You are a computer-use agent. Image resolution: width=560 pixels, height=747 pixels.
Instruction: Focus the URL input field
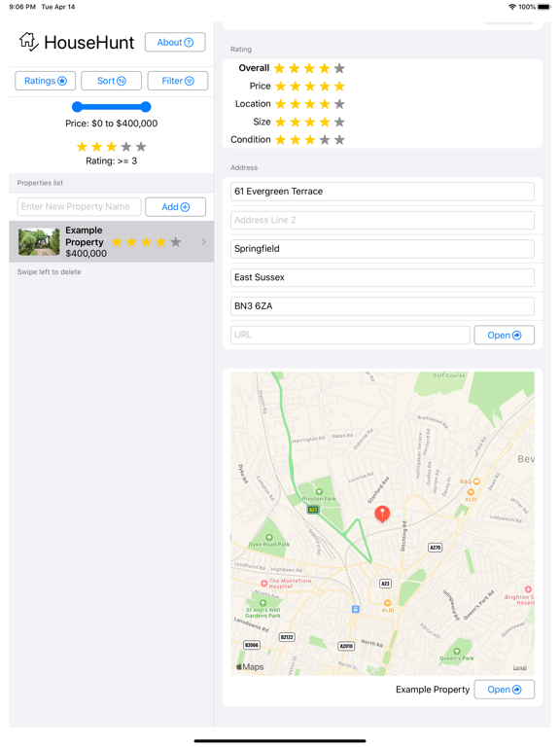click(350, 335)
